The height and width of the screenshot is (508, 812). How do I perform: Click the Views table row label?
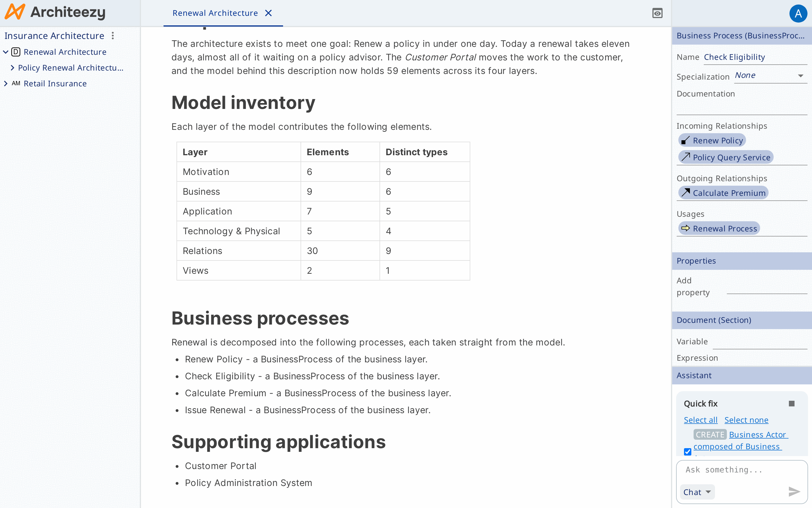click(x=196, y=270)
